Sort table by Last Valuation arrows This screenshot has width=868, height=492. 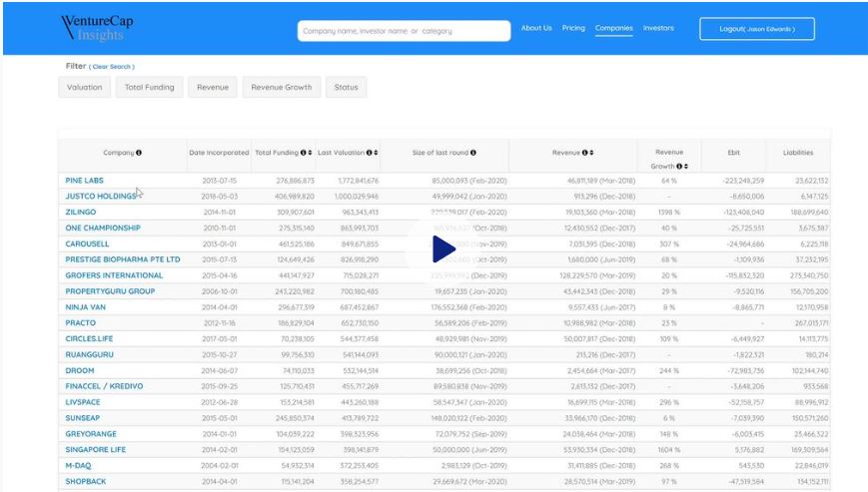376,153
